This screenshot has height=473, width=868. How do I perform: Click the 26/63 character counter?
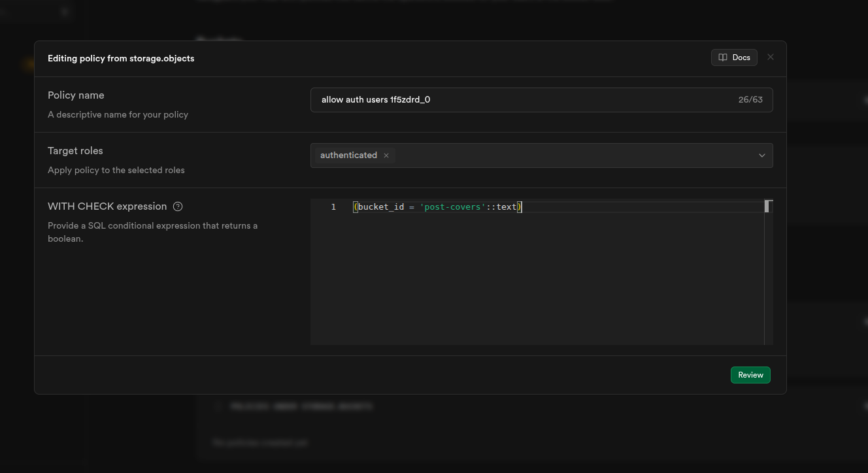(x=750, y=100)
